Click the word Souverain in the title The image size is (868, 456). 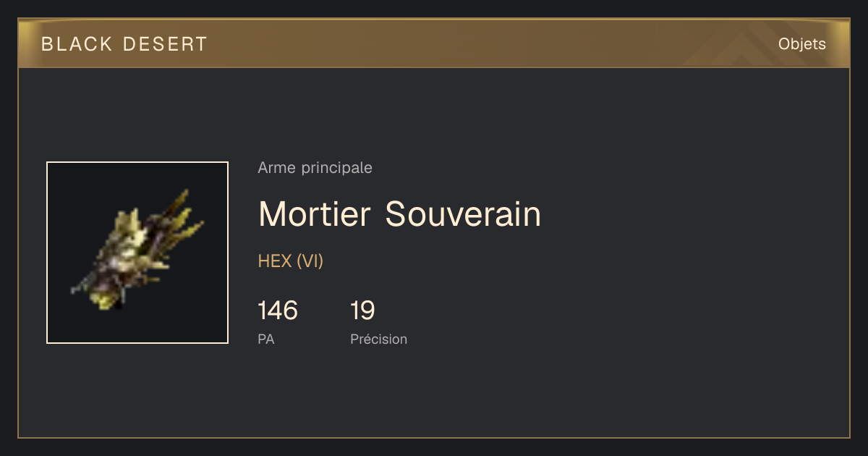coord(463,214)
